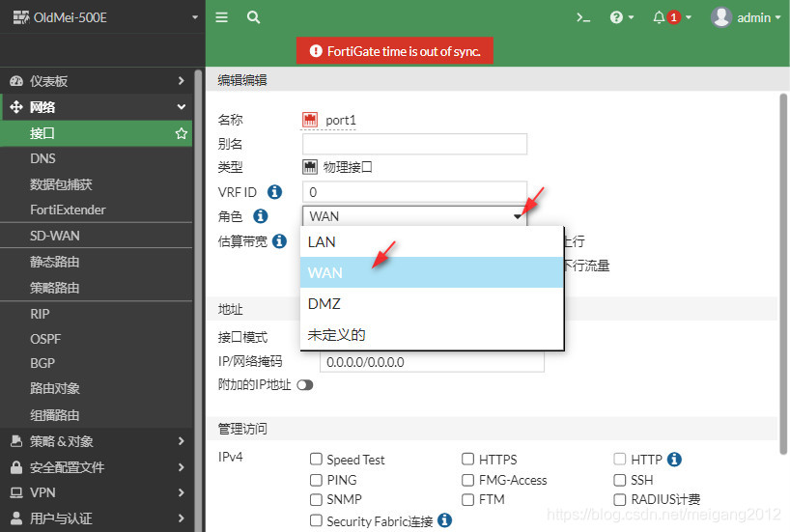
Task: Select WAN from the role list
Action: pyautogui.click(x=432, y=272)
